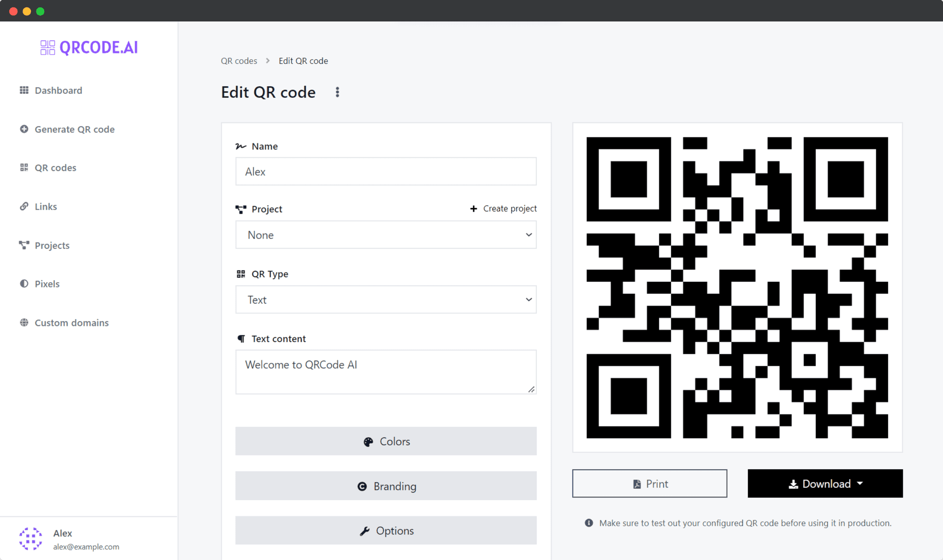Image resolution: width=943 pixels, height=560 pixels.
Task: Click the production test reminder text
Action: coord(745,523)
